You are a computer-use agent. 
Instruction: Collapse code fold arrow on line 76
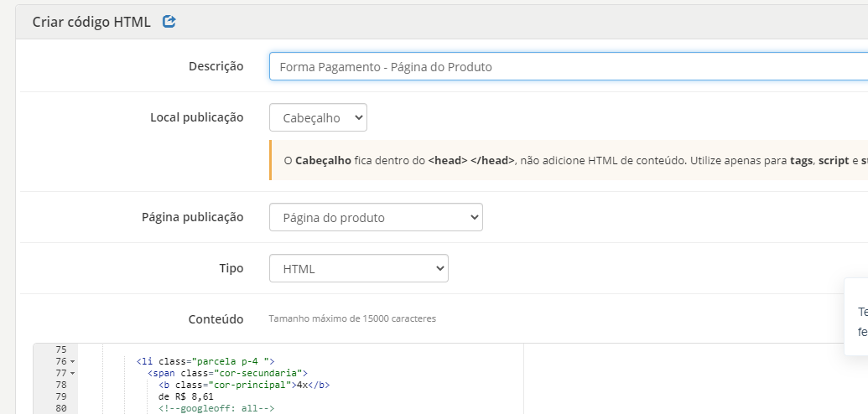73,361
